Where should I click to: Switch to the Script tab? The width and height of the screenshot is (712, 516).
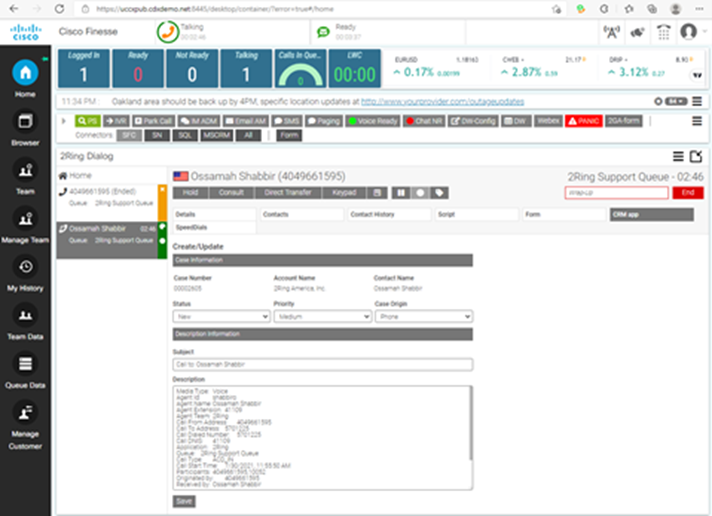point(476,214)
